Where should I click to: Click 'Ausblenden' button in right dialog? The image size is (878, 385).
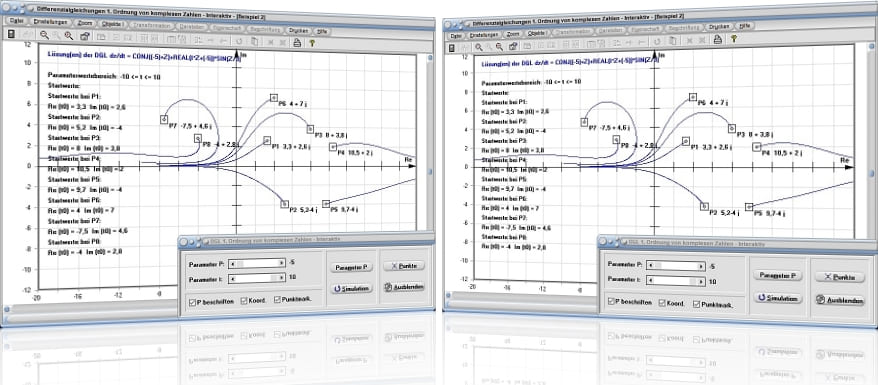point(839,300)
